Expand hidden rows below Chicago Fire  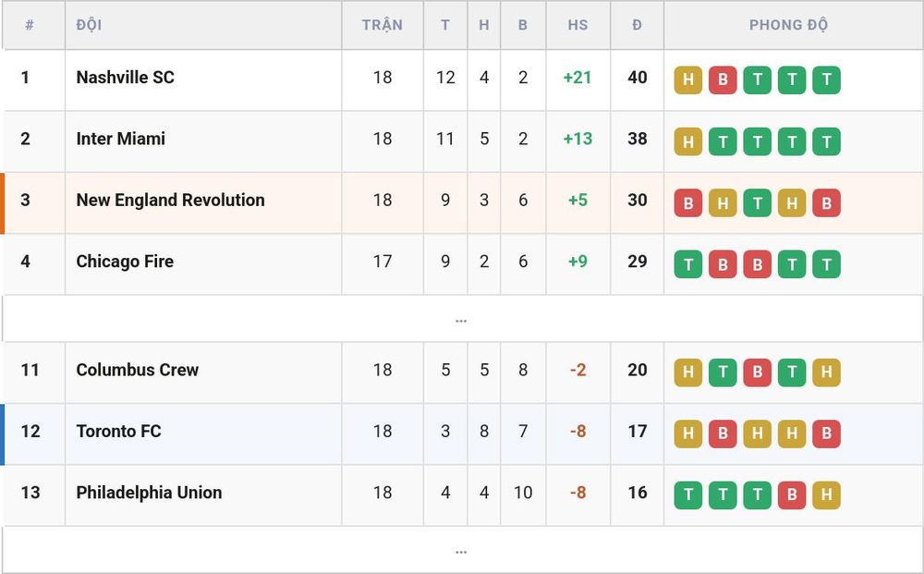tap(461, 319)
